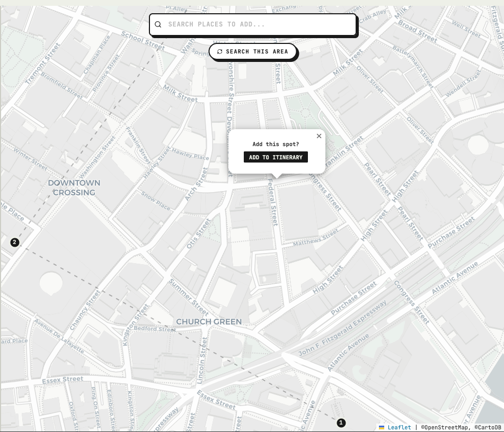Click the Chauncy Street label
The height and width of the screenshot is (432, 504).
[85, 310]
